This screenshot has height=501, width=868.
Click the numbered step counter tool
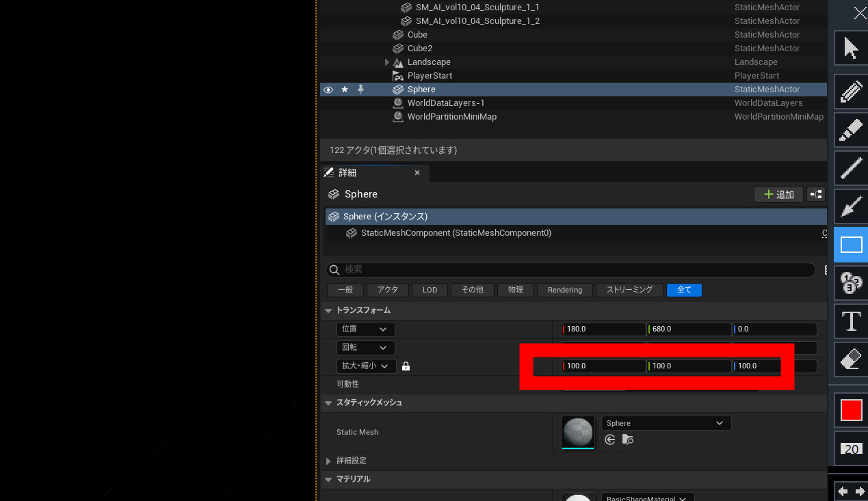850,283
